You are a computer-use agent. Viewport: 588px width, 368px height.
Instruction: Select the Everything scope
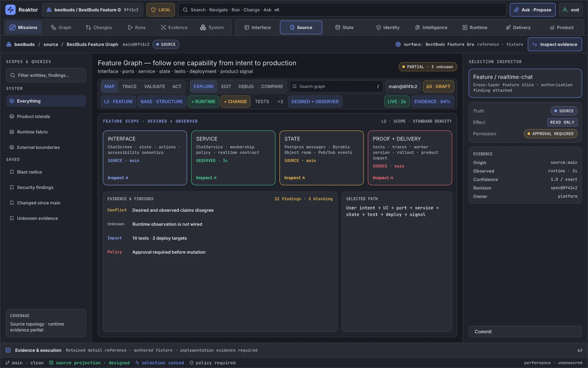[46, 101]
